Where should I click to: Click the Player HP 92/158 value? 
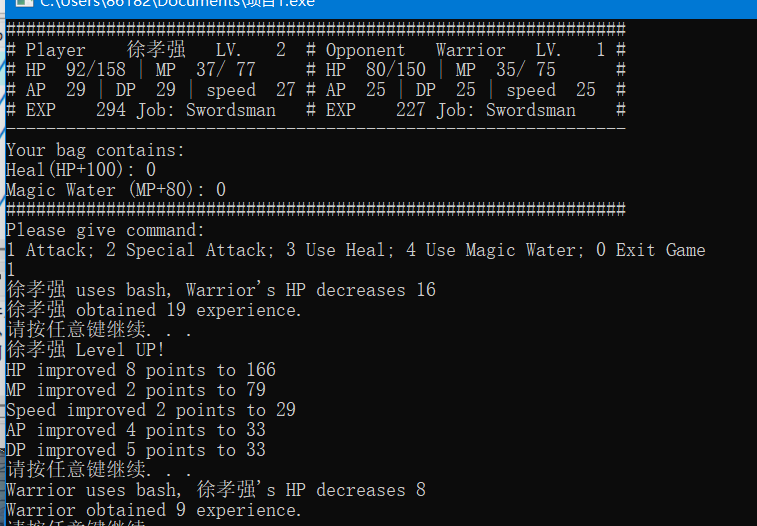[96, 69]
